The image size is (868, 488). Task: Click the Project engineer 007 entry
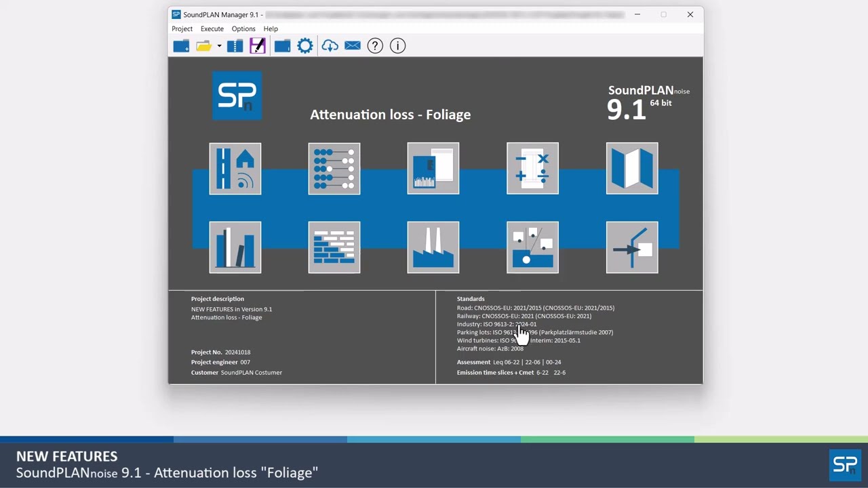click(220, 362)
